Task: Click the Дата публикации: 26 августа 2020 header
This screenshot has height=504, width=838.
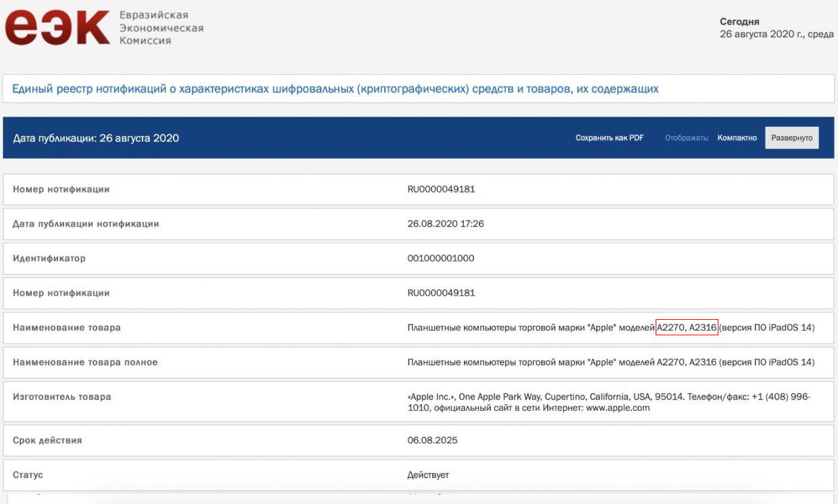Action: 96,138
